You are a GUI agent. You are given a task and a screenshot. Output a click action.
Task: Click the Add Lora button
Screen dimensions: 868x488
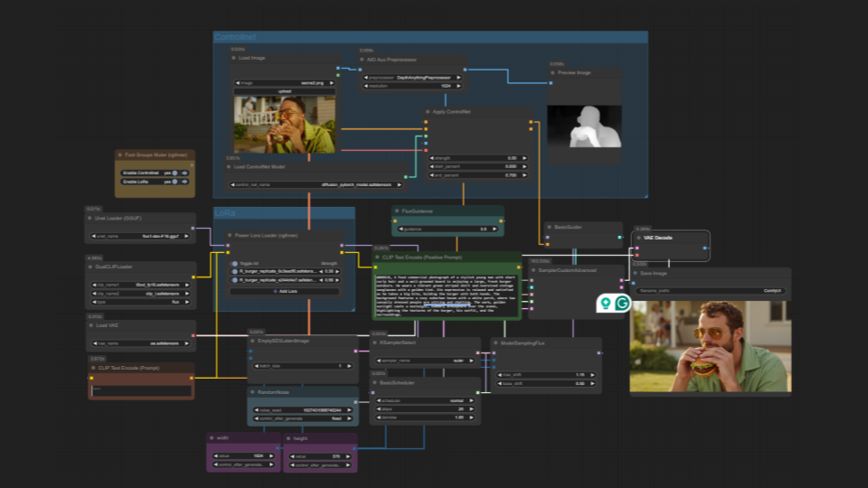click(284, 291)
